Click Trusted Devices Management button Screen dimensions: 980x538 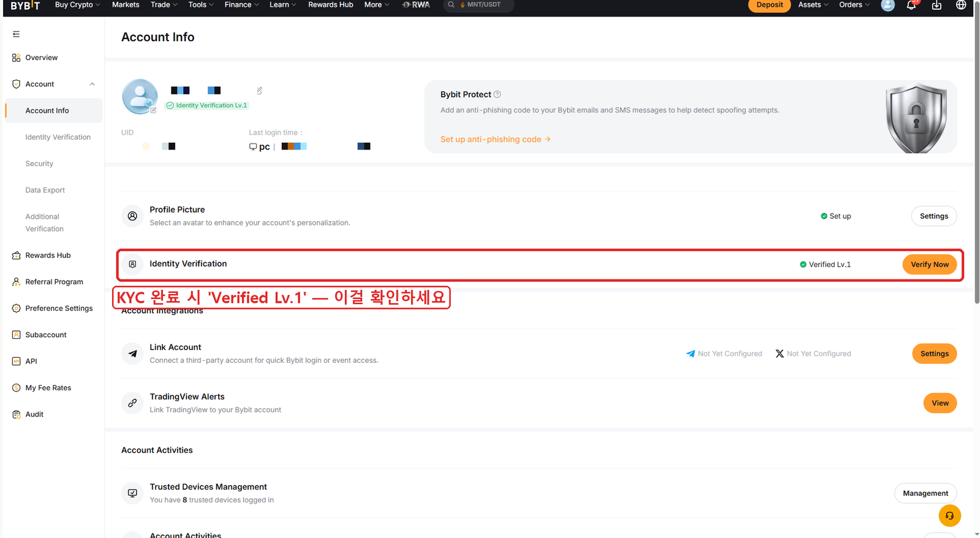[x=925, y=493]
